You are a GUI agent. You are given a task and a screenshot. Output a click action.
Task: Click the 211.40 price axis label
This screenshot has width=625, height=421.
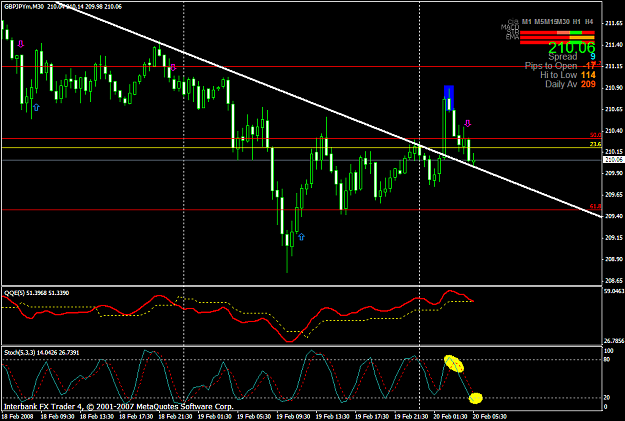(614, 45)
